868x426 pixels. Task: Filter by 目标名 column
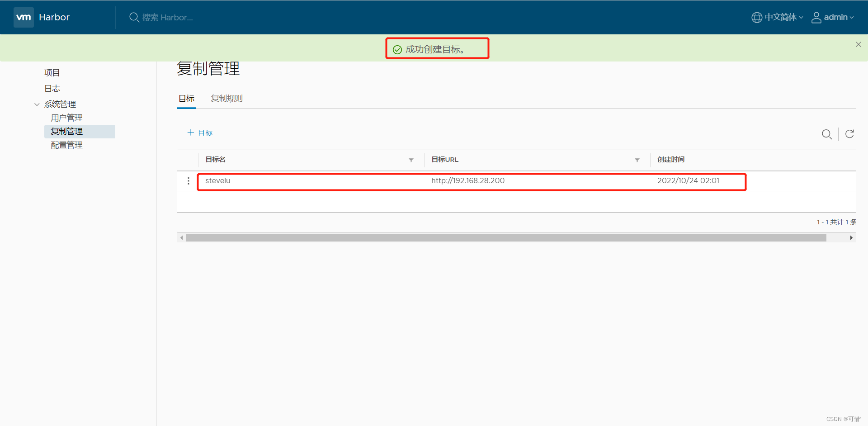pyautogui.click(x=411, y=160)
